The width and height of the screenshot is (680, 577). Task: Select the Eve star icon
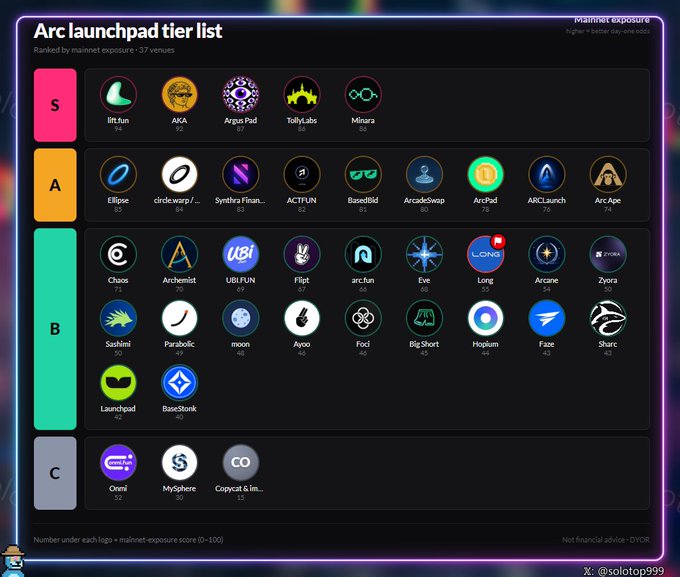[x=424, y=254]
